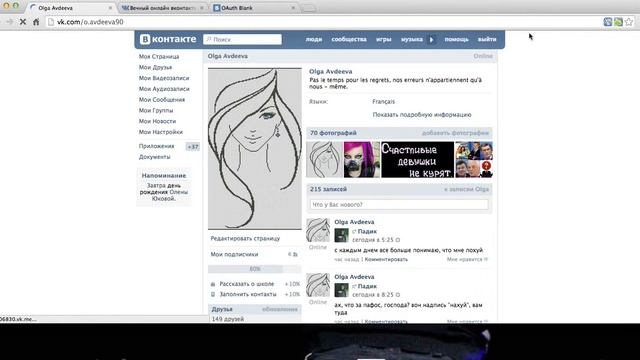Click like heart on first post
This screenshot has width=640, height=360.
[x=486, y=259]
